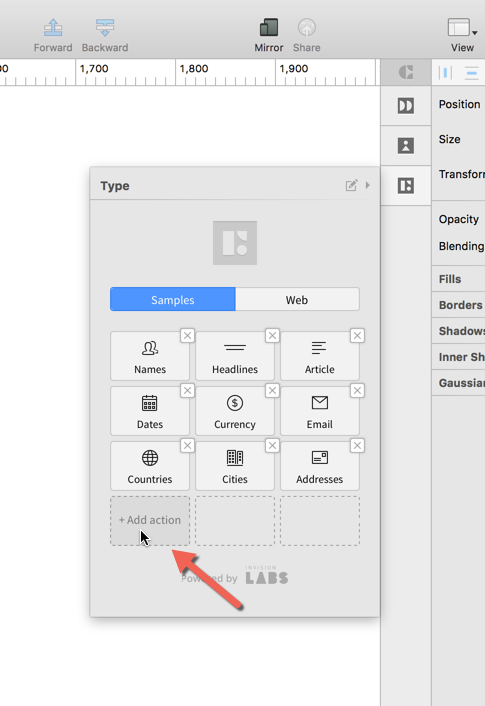The width and height of the screenshot is (485, 706).
Task: Remove the Headlines action
Action: click(x=272, y=335)
